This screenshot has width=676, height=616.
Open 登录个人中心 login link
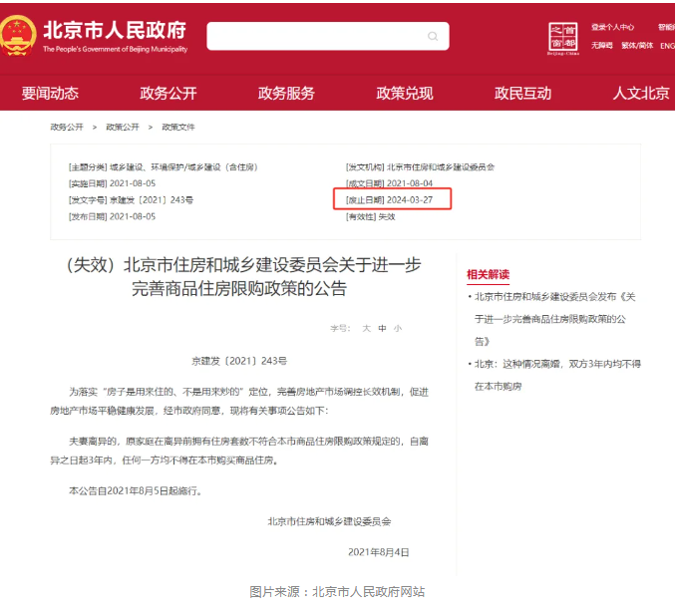click(612, 27)
